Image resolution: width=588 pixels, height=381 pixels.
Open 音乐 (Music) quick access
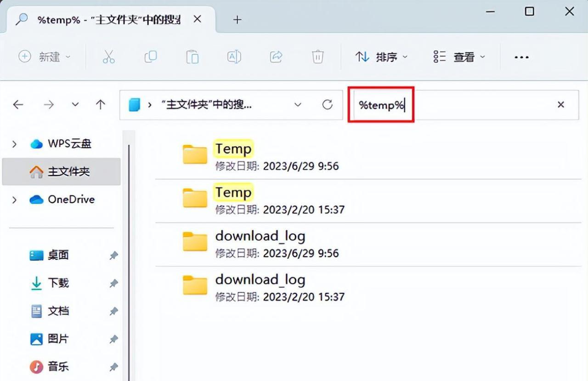tap(49, 367)
